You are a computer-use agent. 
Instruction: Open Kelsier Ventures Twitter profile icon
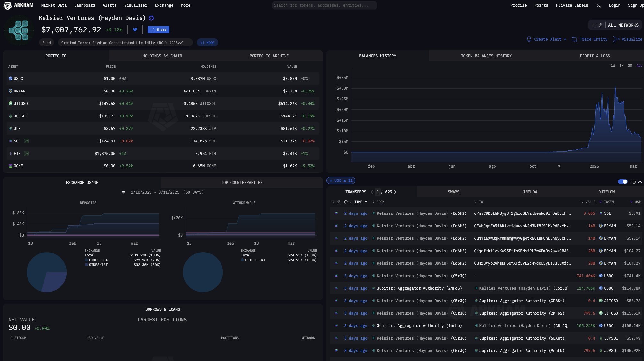[135, 29]
